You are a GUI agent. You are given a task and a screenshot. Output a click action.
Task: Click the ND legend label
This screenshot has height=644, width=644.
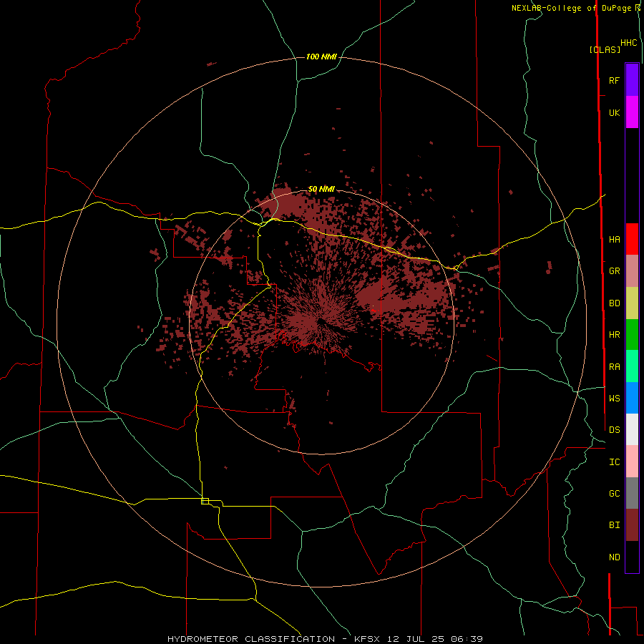[614, 557]
